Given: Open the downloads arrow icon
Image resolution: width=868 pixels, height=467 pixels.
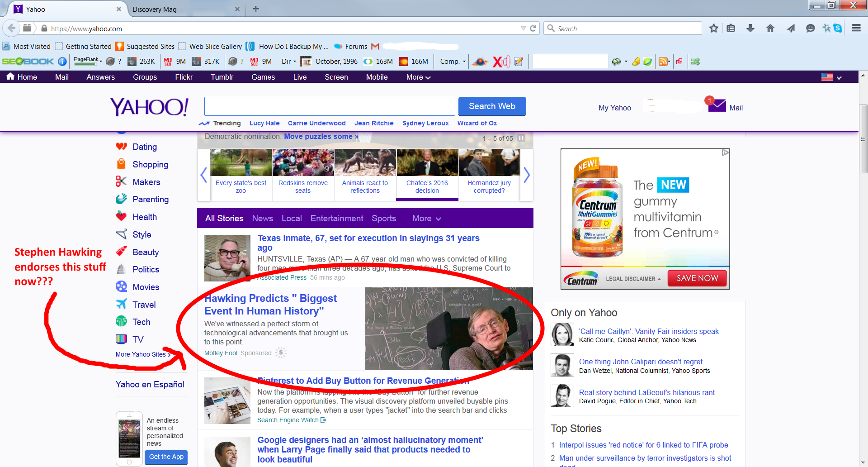Looking at the screenshot, I should [750, 28].
